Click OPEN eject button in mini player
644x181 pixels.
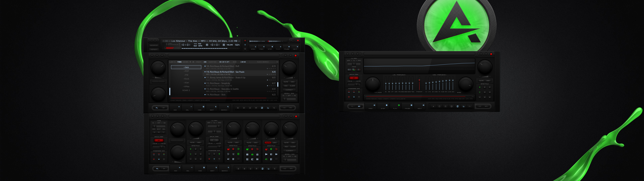254,47
